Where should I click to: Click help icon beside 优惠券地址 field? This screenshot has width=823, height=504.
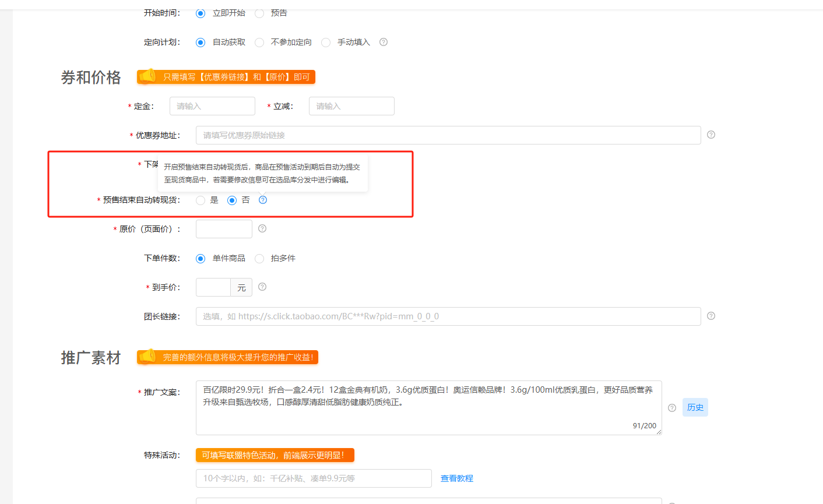711,135
